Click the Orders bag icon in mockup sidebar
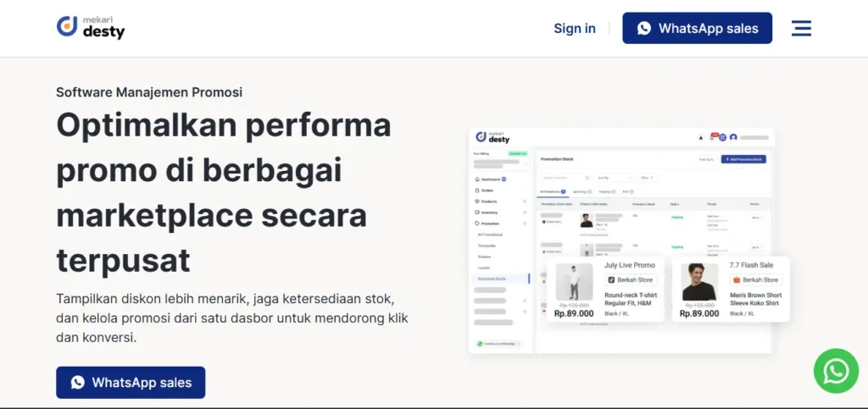Screen dimensions: 868x409 tap(477, 191)
